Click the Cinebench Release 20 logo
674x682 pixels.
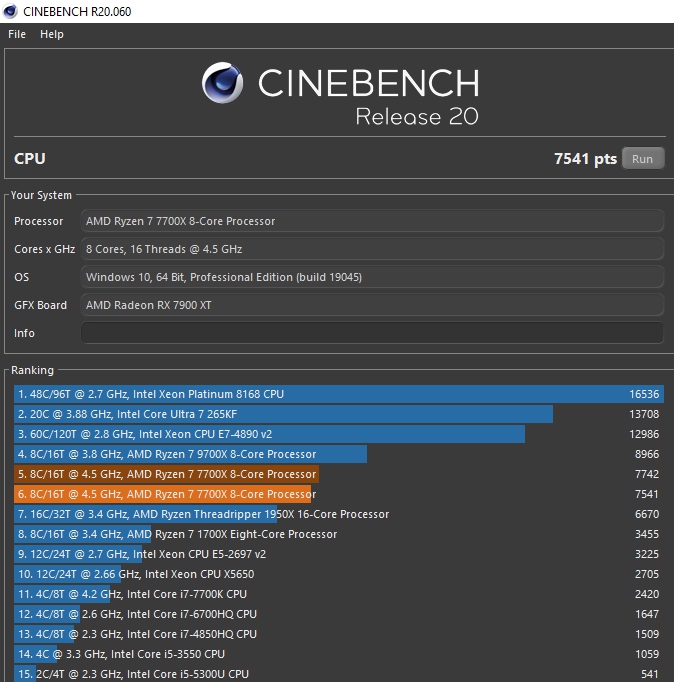point(340,94)
